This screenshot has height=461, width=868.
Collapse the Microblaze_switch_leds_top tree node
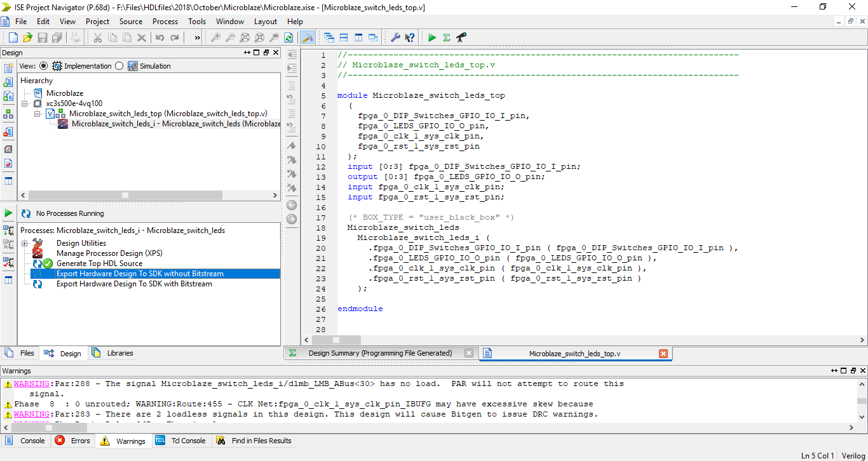coord(37,113)
